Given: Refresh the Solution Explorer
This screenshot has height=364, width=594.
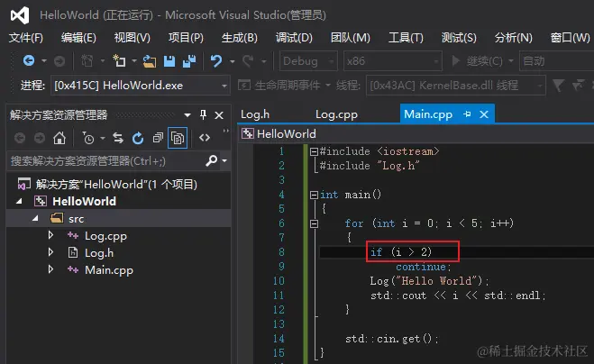Looking at the screenshot, I should pos(138,138).
